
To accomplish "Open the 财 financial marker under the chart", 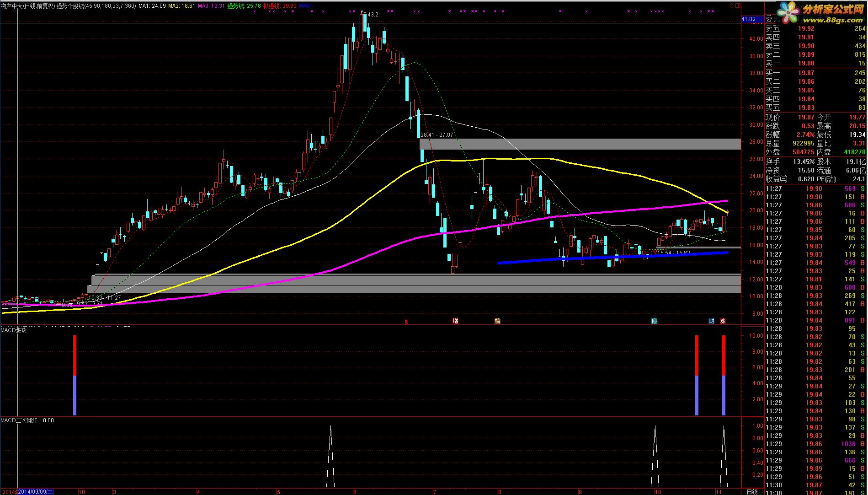I will pyautogui.click(x=711, y=321).
